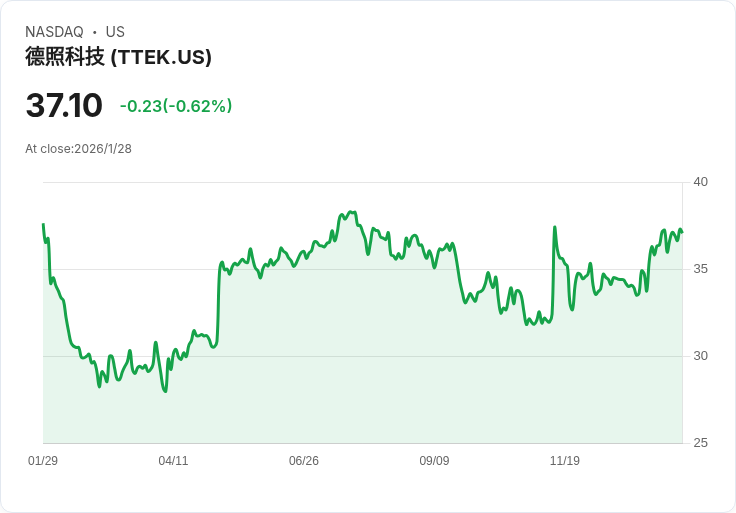Click the At close:2026/1/28 timestamp

click(78, 149)
